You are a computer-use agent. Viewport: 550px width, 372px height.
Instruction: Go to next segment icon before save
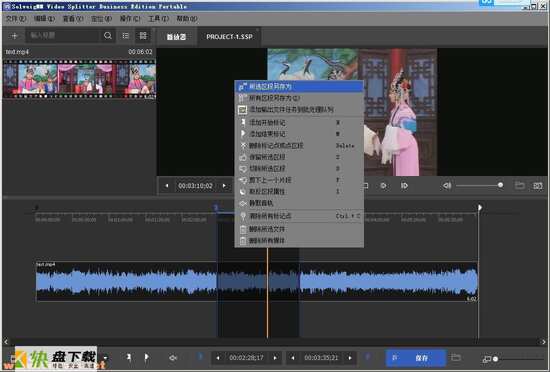(x=368, y=357)
